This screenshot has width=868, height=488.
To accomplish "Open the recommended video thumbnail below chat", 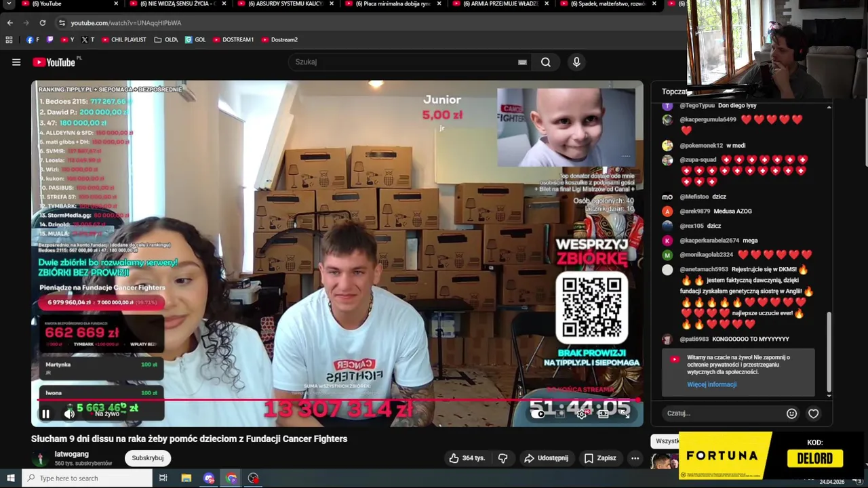I will 665,462.
